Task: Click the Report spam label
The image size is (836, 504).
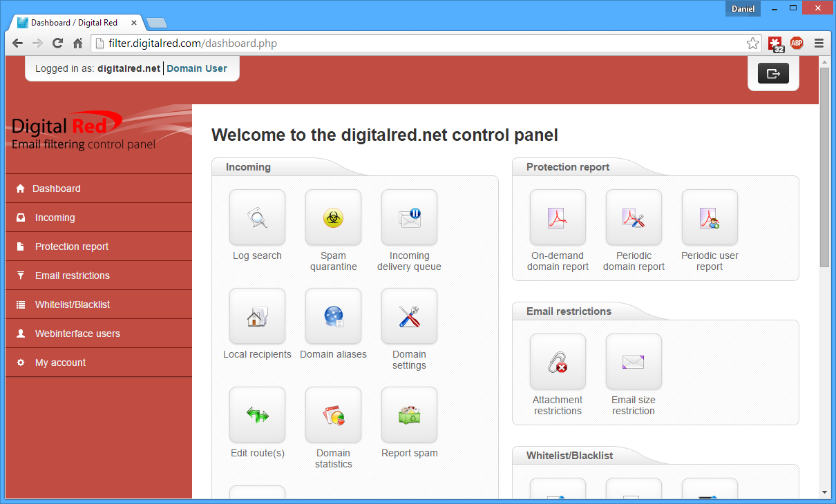Action: (x=410, y=453)
